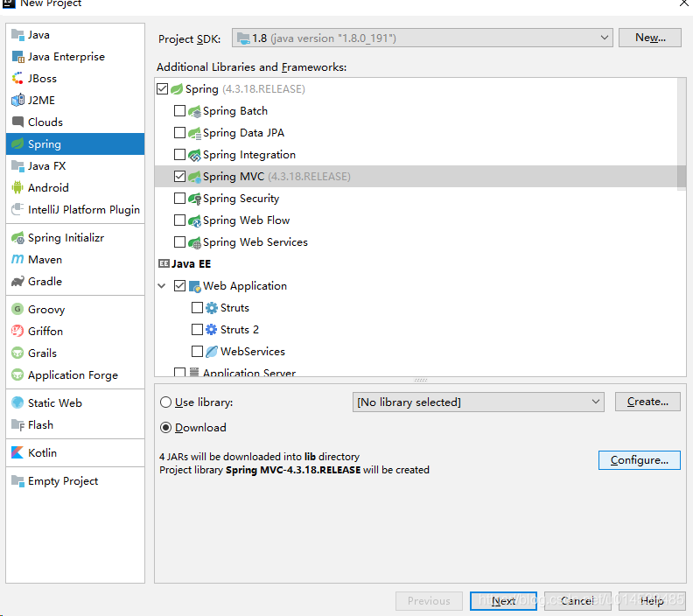This screenshot has height=616, width=693.
Task: Pick the Griffon icon in sidebar
Action: pos(17,331)
